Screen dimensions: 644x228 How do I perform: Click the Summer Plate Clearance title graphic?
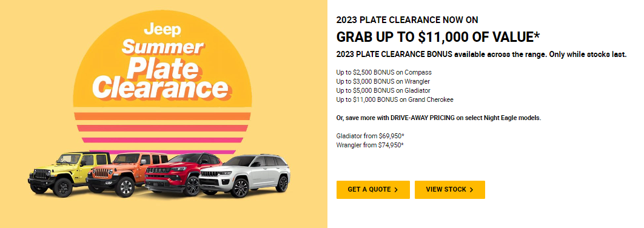(x=161, y=68)
